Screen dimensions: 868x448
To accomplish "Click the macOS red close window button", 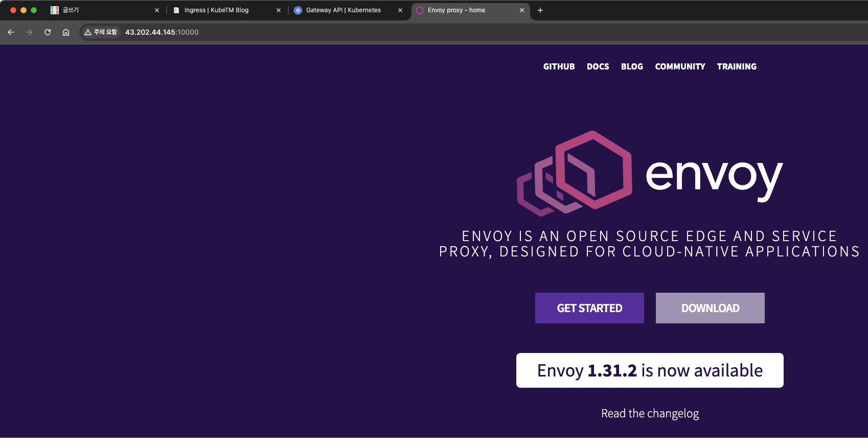I will tap(13, 10).
